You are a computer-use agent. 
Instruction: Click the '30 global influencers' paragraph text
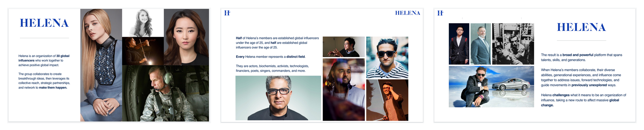point(44,60)
